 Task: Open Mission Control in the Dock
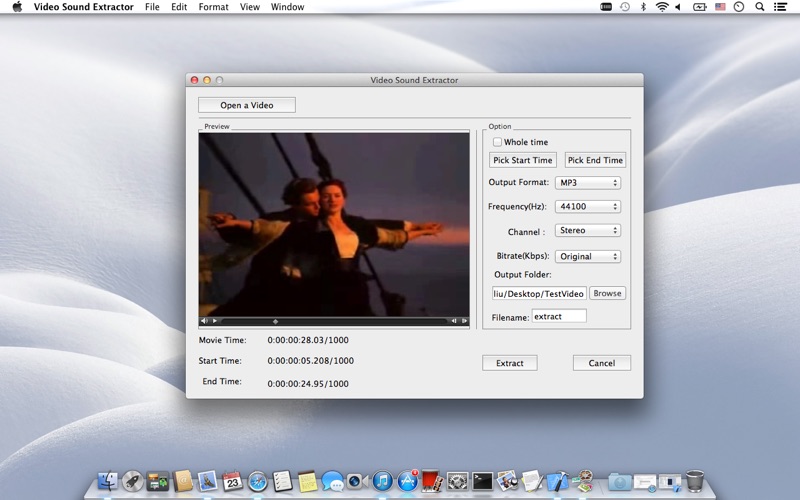pos(158,481)
